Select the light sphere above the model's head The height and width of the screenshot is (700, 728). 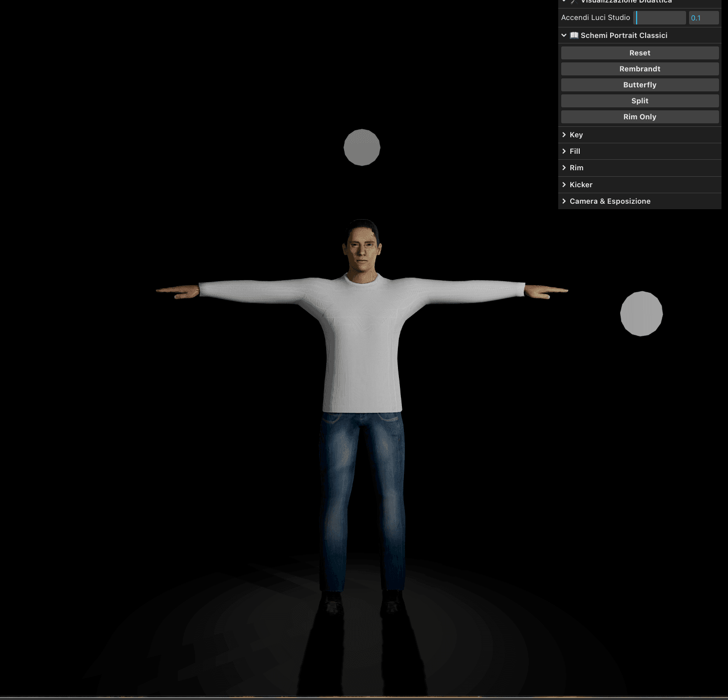coord(362,147)
